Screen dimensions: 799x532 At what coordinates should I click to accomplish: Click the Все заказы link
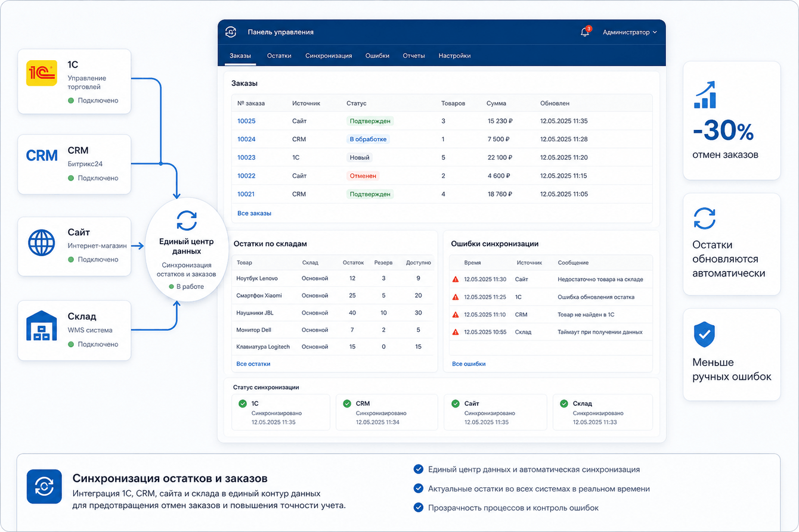254,213
